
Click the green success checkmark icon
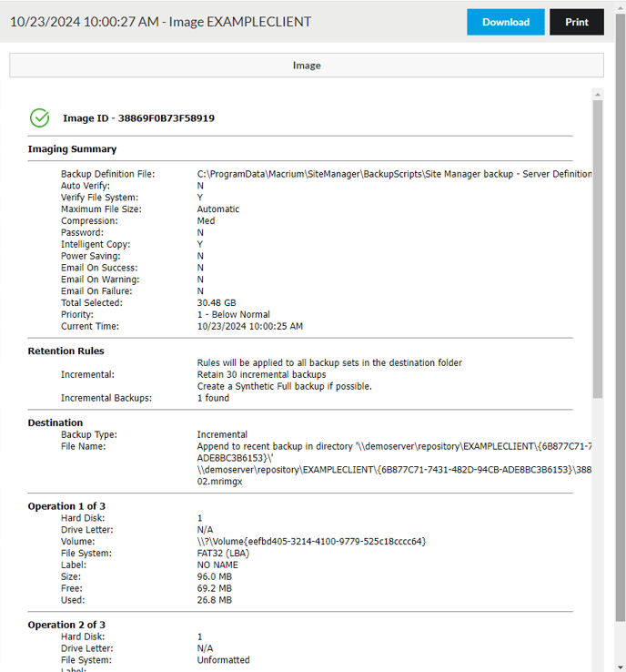(40, 117)
